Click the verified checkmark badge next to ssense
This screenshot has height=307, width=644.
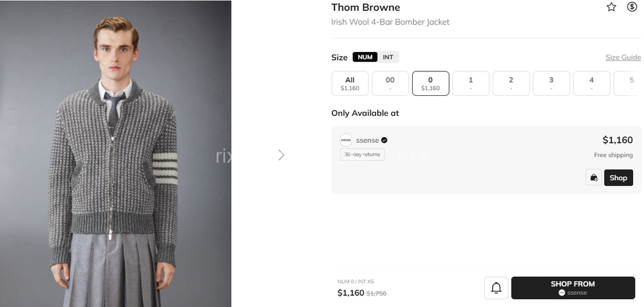tap(384, 140)
